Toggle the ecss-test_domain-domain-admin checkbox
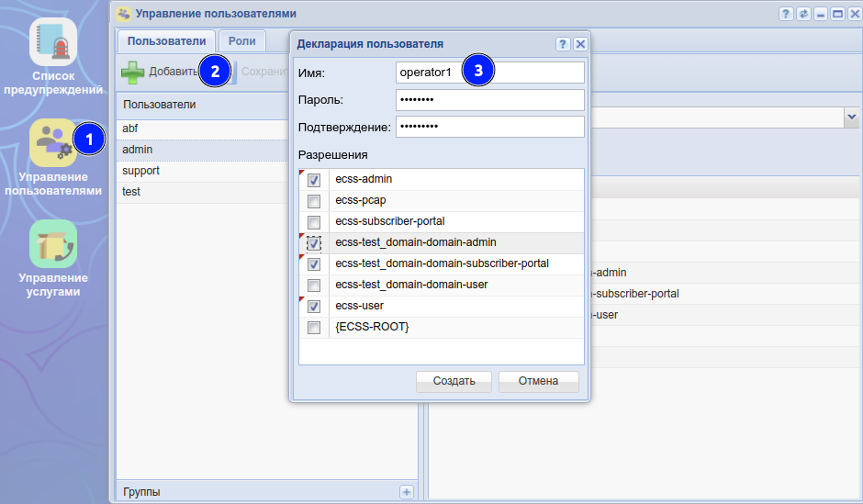The image size is (863, 504). 314,242
